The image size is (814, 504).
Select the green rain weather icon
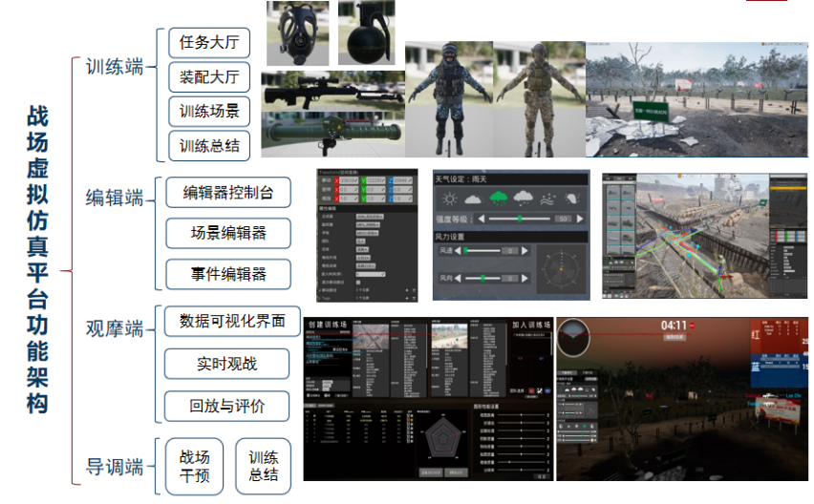pos(498,199)
